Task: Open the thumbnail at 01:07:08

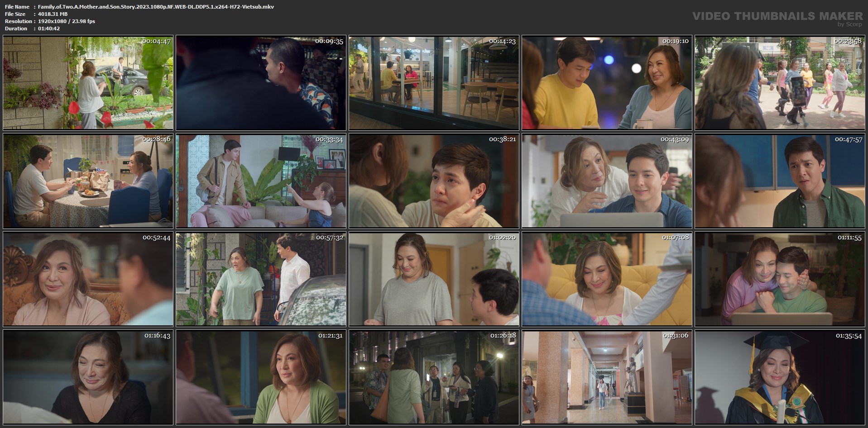Action: coord(607,279)
